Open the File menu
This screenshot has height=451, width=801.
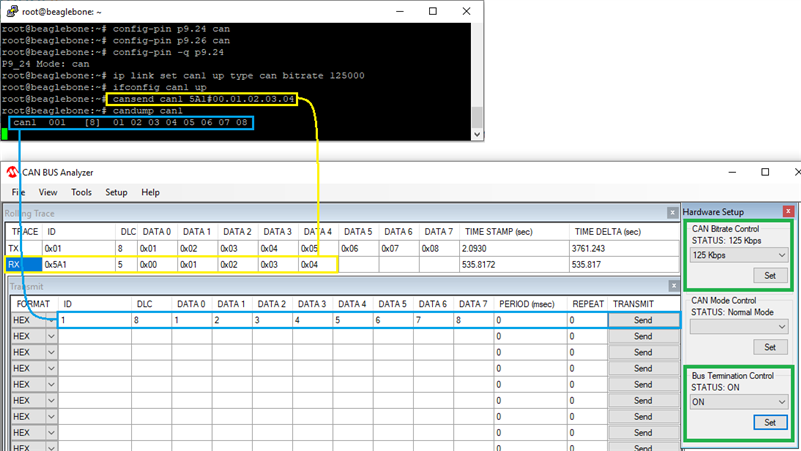[x=19, y=192]
